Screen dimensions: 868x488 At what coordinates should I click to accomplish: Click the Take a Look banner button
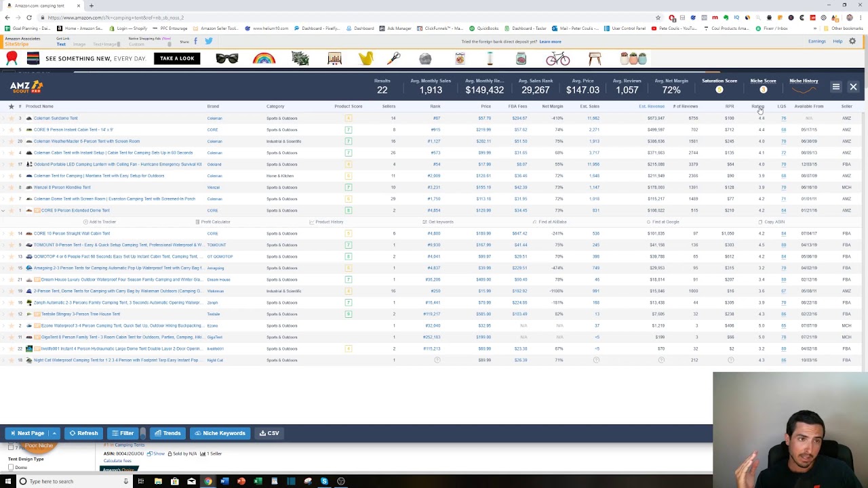[x=177, y=58]
